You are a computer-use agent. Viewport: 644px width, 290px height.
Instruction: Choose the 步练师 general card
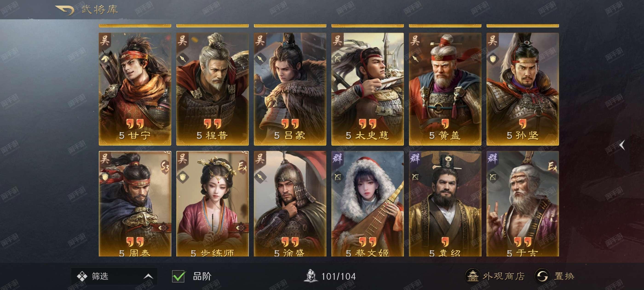click(213, 204)
